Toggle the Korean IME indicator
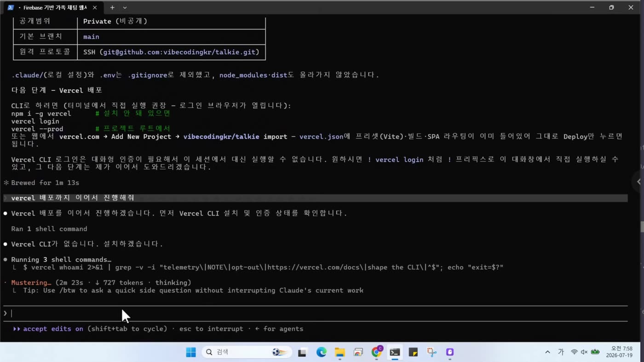The image size is (644, 362). click(561, 352)
